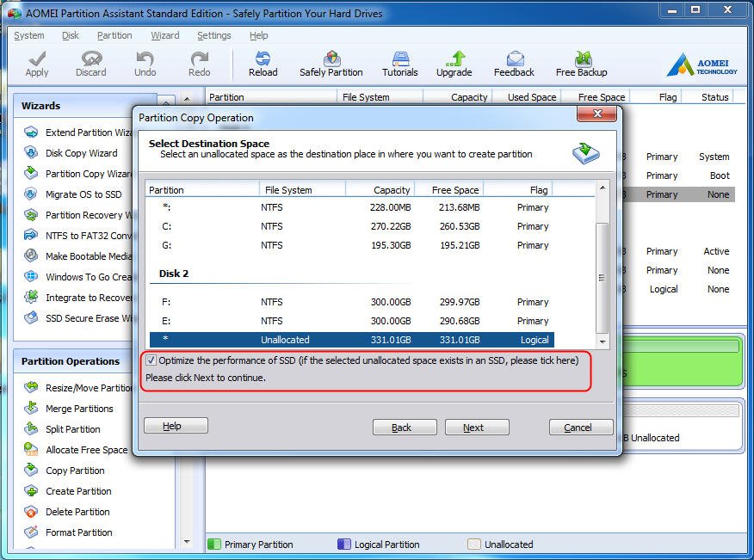Open the Help menu

(x=259, y=35)
